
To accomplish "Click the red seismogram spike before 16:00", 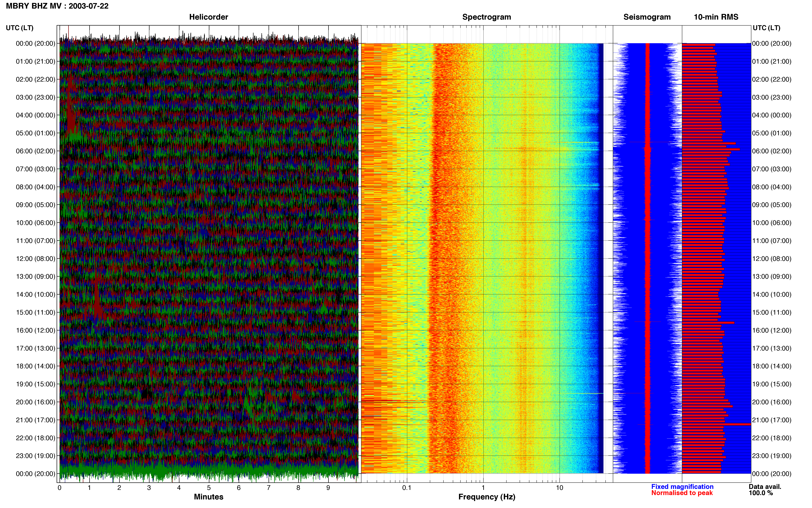I will [x=648, y=322].
